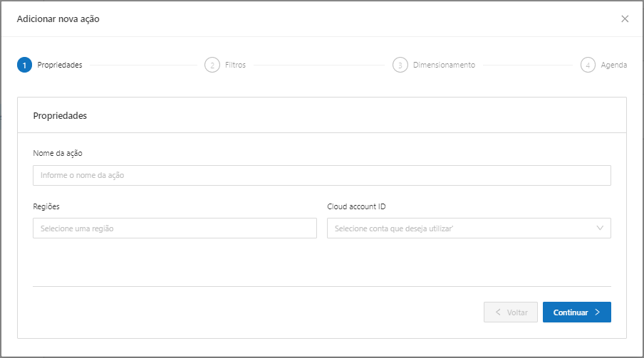Select the Propriedades step label
Image resolution: width=644 pixels, height=358 pixels.
click(x=60, y=65)
